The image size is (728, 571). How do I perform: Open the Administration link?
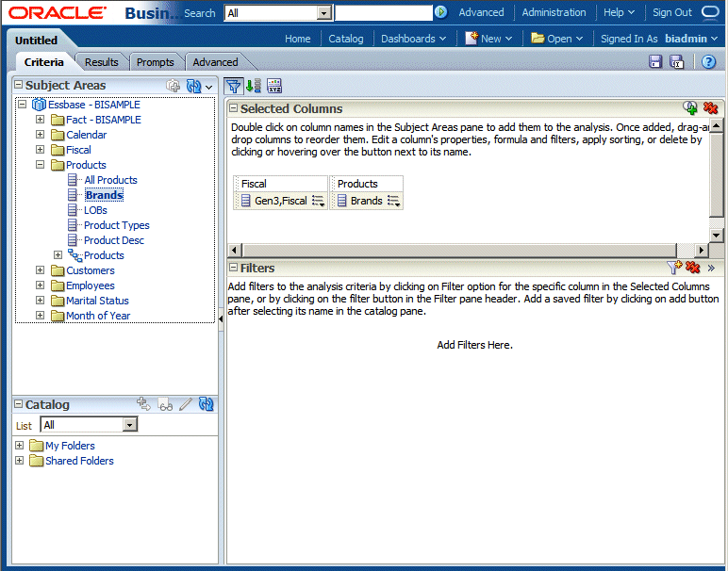pyautogui.click(x=554, y=12)
